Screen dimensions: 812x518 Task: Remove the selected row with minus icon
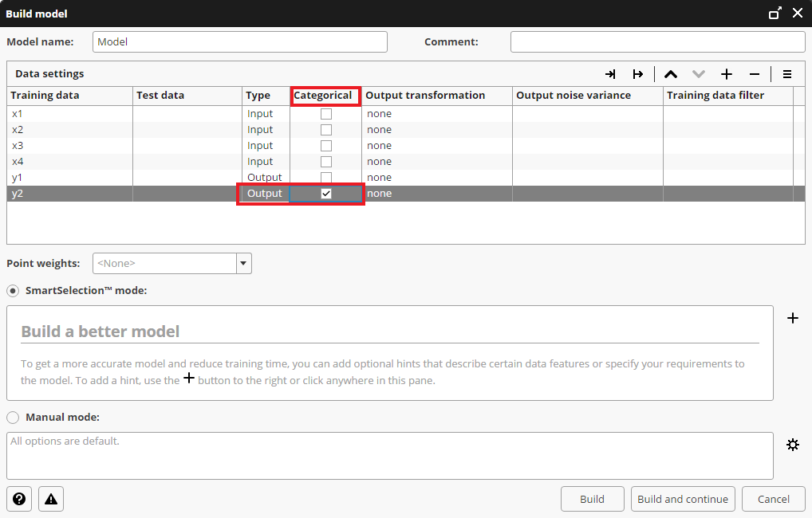(755, 75)
